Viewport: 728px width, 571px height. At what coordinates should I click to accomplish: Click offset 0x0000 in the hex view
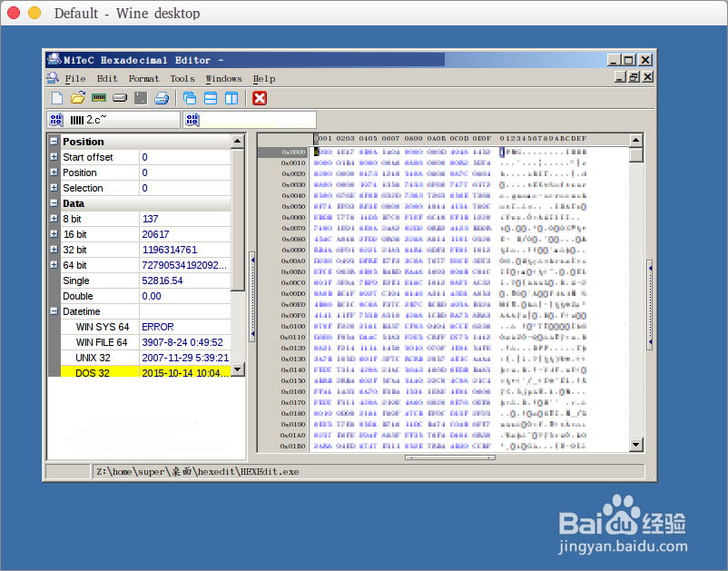(x=293, y=152)
